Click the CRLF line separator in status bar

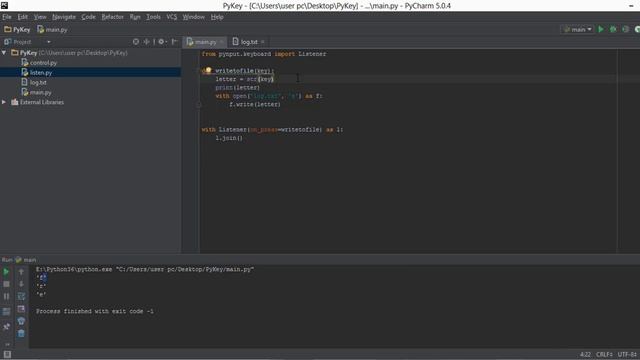pos(604,354)
